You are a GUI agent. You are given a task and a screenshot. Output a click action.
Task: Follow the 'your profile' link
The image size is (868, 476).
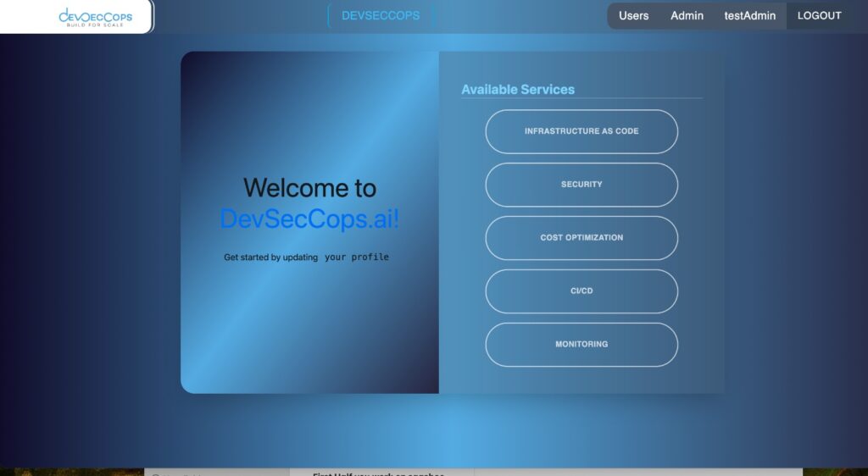356,257
